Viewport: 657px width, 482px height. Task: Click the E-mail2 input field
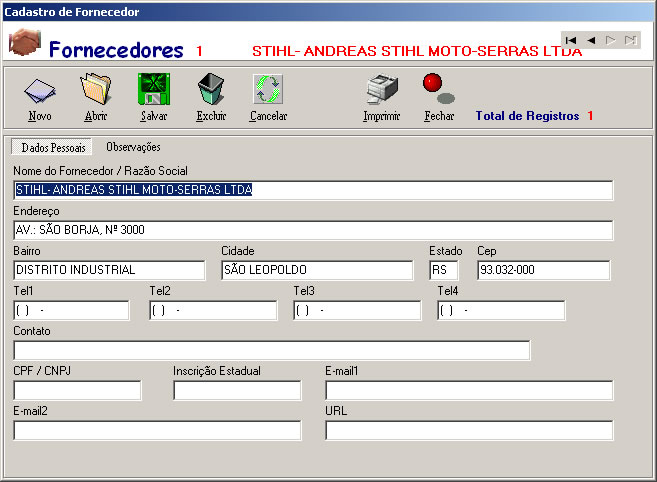(157, 430)
